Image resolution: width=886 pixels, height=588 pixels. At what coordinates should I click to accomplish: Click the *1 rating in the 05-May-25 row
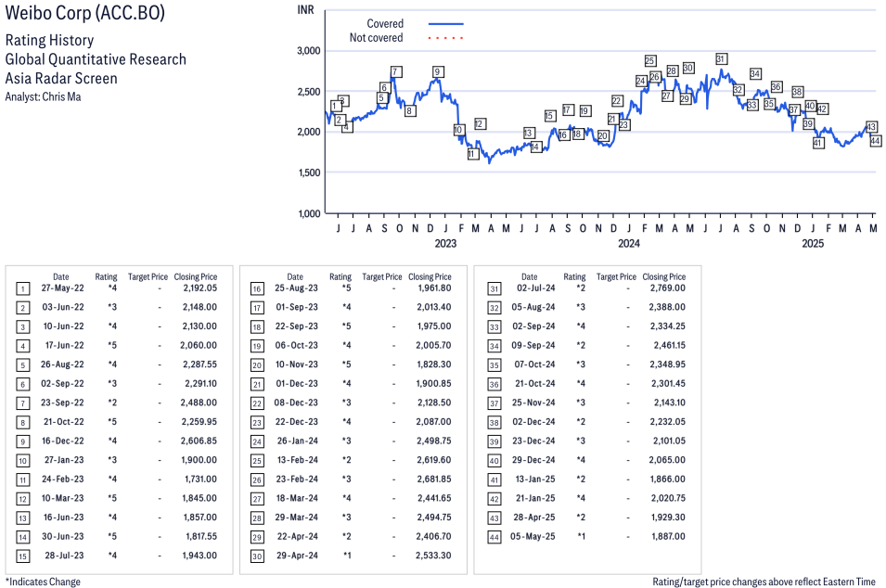pyautogui.click(x=581, y=537)
